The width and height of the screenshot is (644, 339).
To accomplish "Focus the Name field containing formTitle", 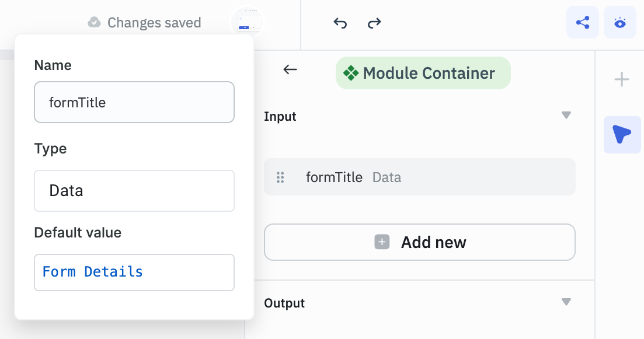I will [x=134, y=102].
